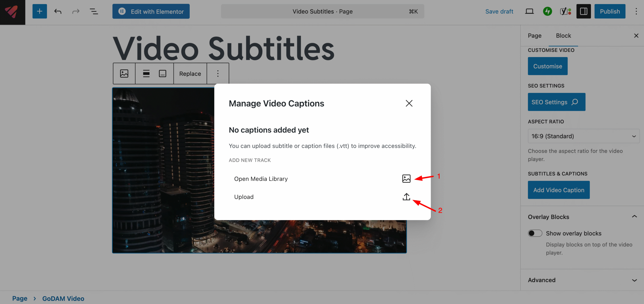The height and width of the screenshot is (304, 644).
Task: Select the caption icon in the block toolbar
Action: (162, 73)
